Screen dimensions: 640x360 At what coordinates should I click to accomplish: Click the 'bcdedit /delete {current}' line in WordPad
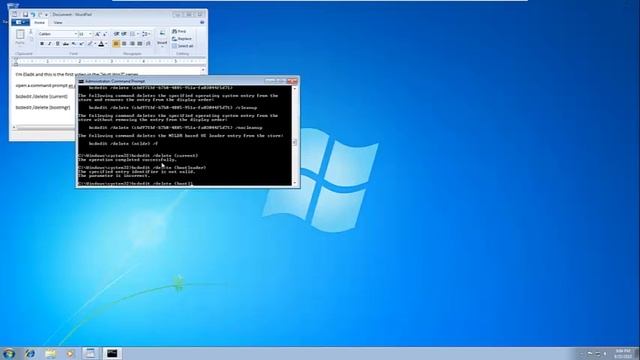click(42, 97)
